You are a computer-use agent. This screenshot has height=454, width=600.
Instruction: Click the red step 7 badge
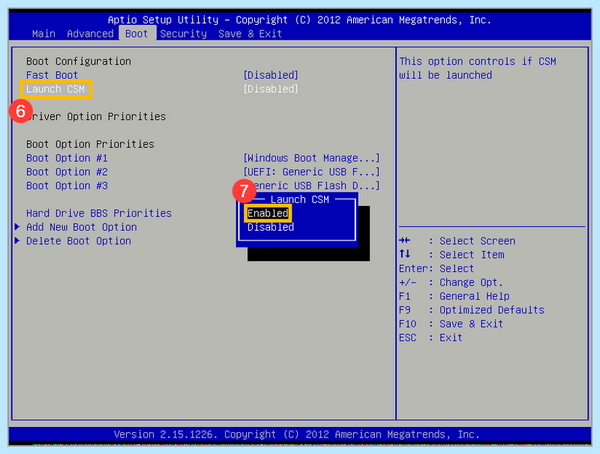pos(244,191)
